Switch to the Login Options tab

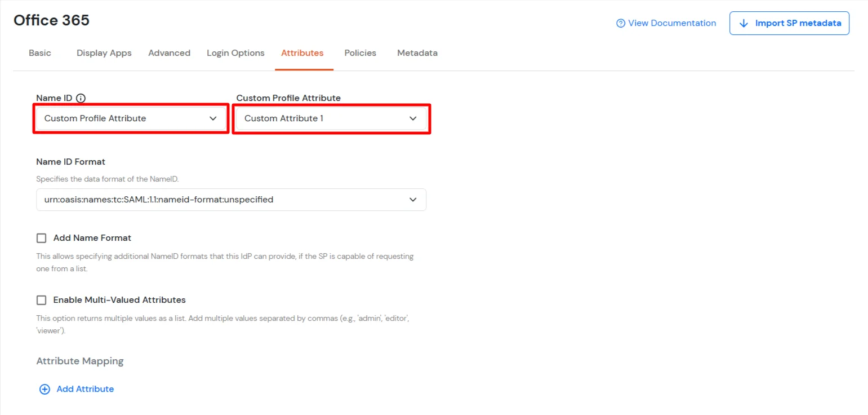(x=235, y=52)
